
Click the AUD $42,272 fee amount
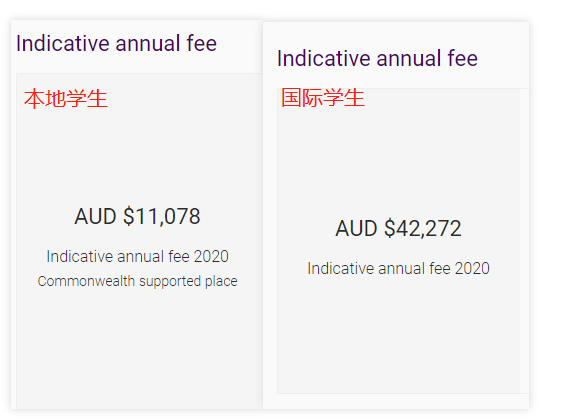click(398, 228)
